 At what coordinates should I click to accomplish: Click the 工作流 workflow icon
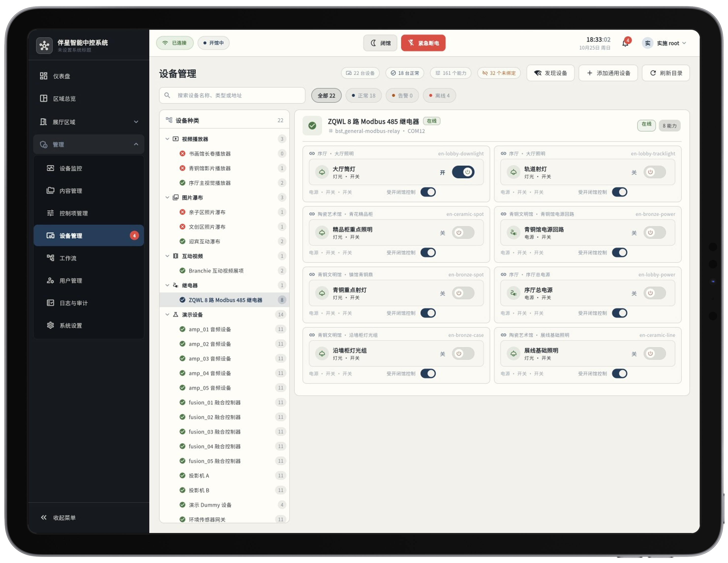pyautogui.click(x=50, y=258)
